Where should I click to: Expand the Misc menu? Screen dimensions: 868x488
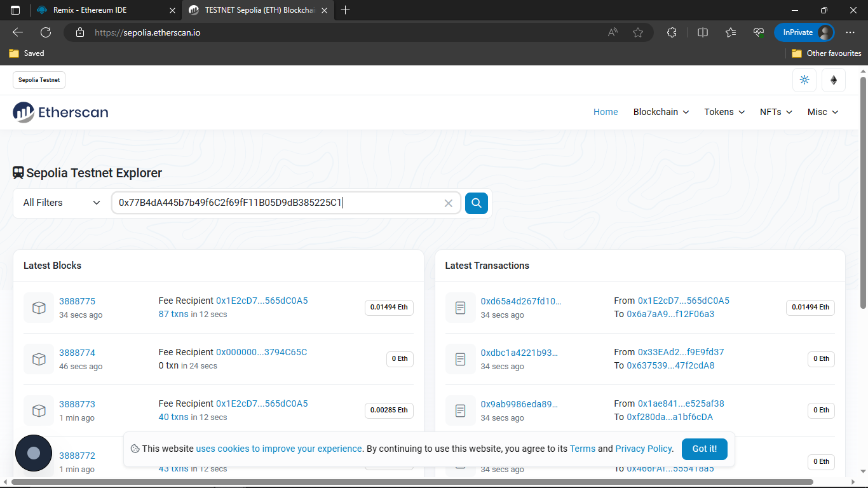point(823,112)
